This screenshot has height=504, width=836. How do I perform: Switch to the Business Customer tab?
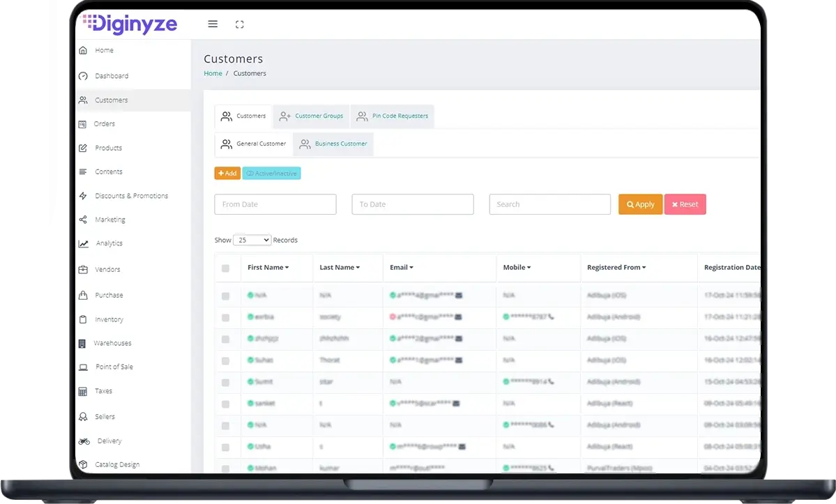[333, 144]
